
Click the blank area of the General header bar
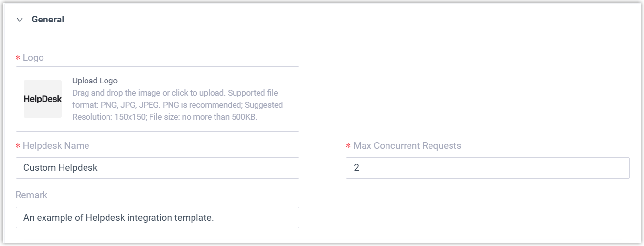(342, 20)
